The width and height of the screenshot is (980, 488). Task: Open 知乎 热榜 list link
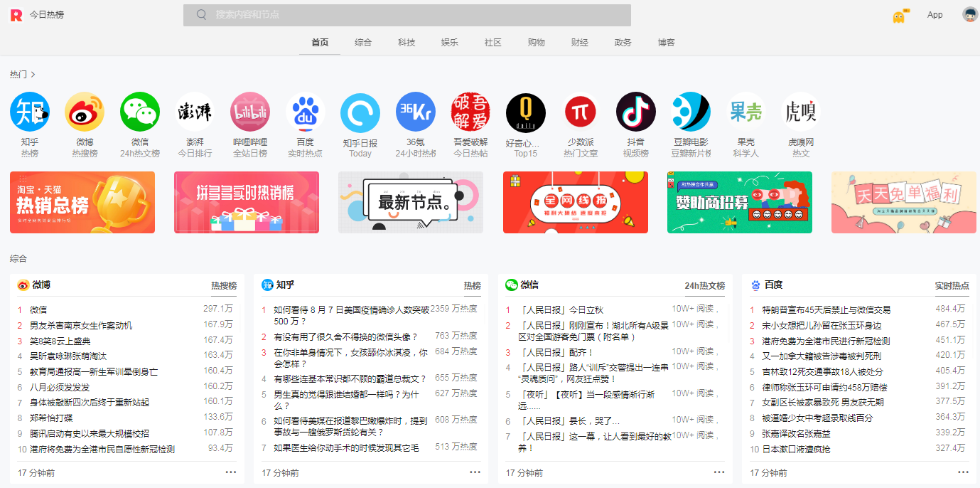[x=473, y=286]
